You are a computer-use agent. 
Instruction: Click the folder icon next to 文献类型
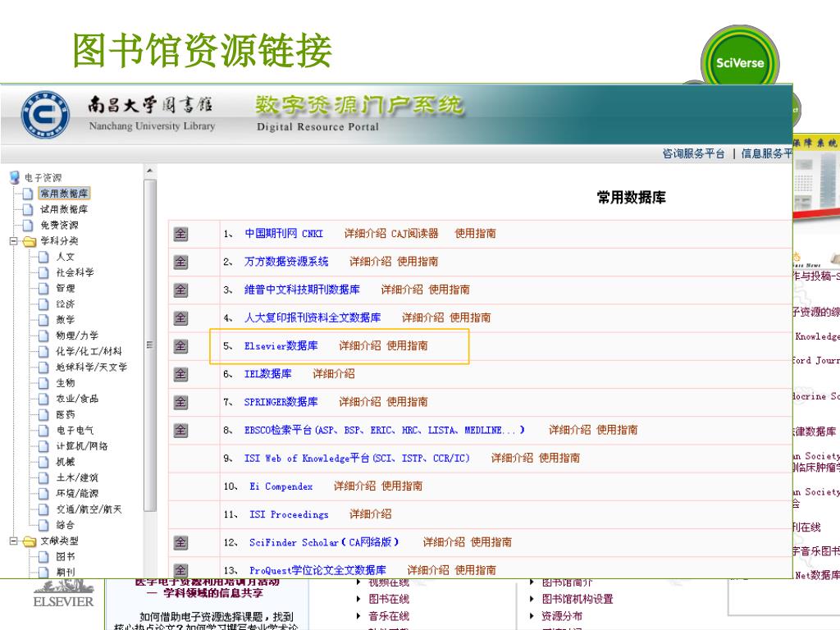pyautogui.click(x=29, y=541)
